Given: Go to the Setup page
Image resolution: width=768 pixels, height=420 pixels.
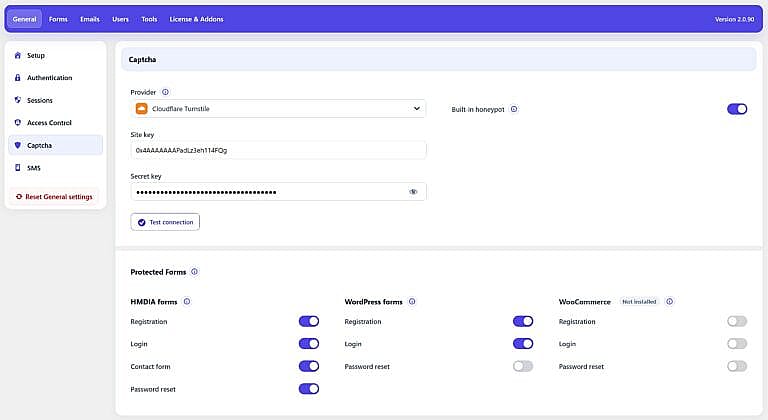Looking at the screenshot, I should [55, 55].
